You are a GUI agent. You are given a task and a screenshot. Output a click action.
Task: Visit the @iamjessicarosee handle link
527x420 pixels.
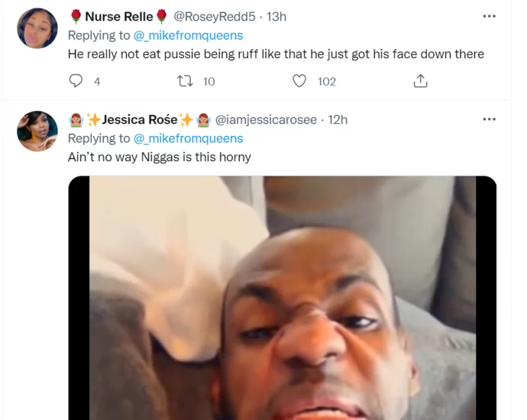tap(266, 119)
